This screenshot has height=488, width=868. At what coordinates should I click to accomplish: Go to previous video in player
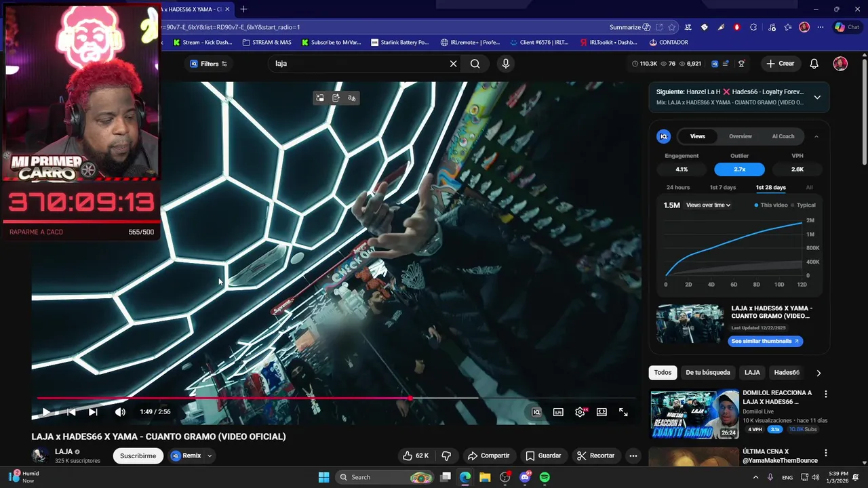pyautogui.click(x=71, y=412)
